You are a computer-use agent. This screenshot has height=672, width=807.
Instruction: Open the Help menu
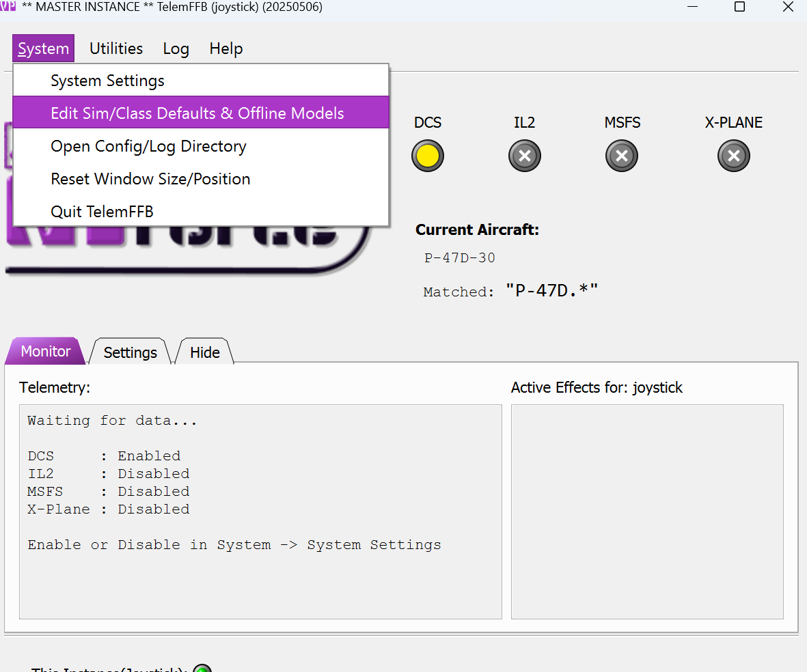pyautogui.click(x=226, y=48)
